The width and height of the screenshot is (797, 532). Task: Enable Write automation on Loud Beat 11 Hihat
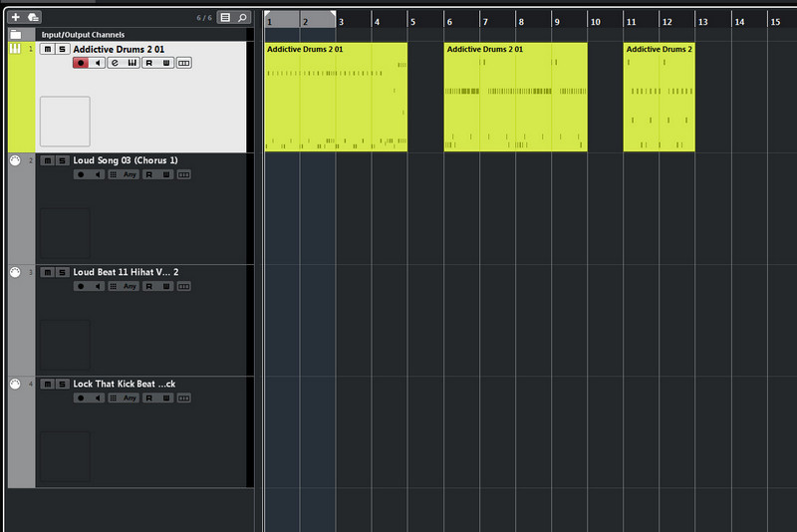coord(166,287)
